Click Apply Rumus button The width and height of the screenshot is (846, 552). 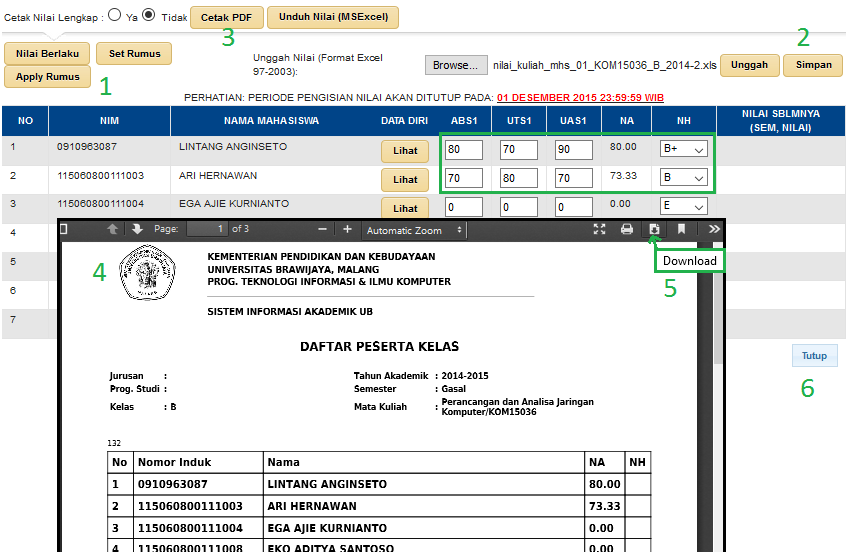[47, 77]
